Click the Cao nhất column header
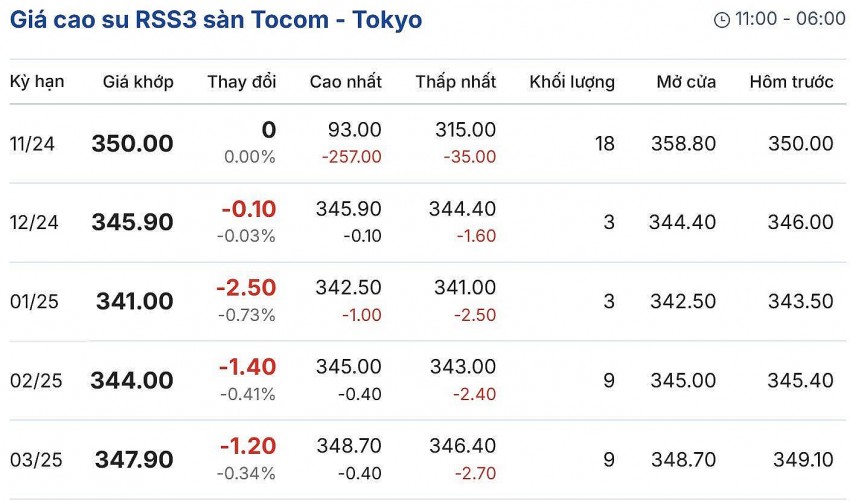The width and height of the screenshot is (850, 501). [345, 82]
